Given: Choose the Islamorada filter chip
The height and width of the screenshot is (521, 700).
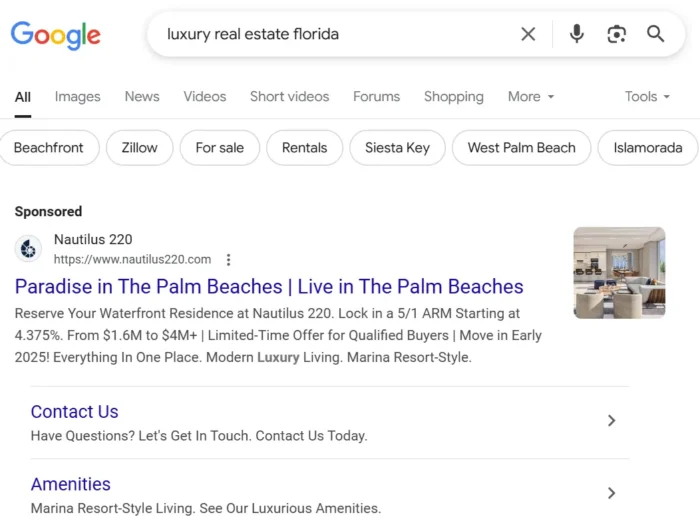Looking at the screenshot, I should coord(648,148).
